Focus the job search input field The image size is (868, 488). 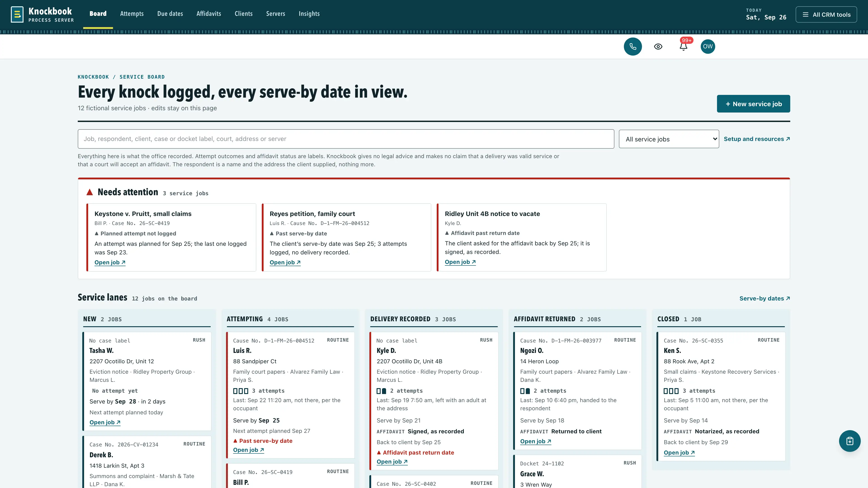[x=346, y=139]
